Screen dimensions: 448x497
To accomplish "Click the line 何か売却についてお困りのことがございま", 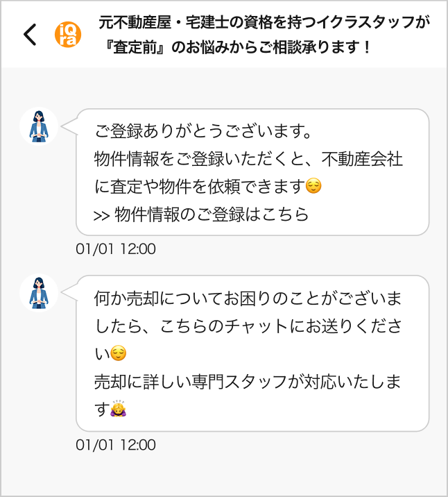I will [248, 300].
